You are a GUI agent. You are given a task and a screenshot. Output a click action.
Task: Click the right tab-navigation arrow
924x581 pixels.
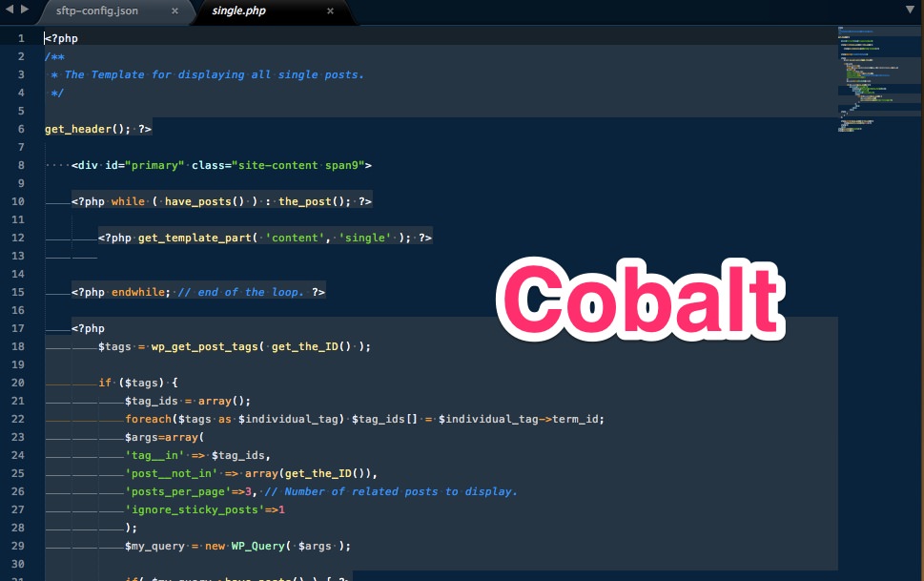tap(24, 9)
